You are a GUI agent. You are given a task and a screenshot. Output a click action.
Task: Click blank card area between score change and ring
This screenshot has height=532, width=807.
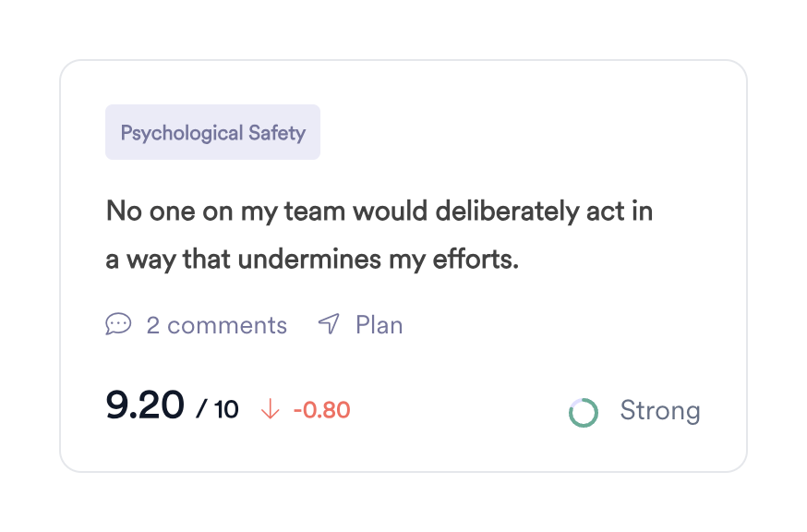click(x=462, y=410)
